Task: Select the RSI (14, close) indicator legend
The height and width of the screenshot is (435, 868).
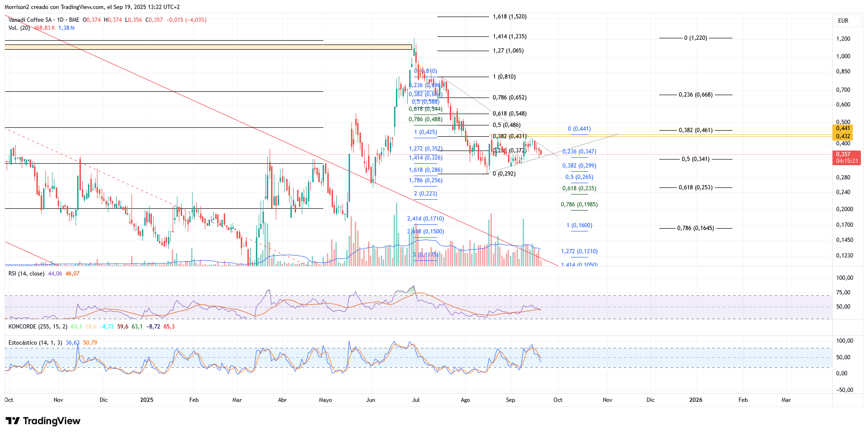Action: (x=26, y=274)
